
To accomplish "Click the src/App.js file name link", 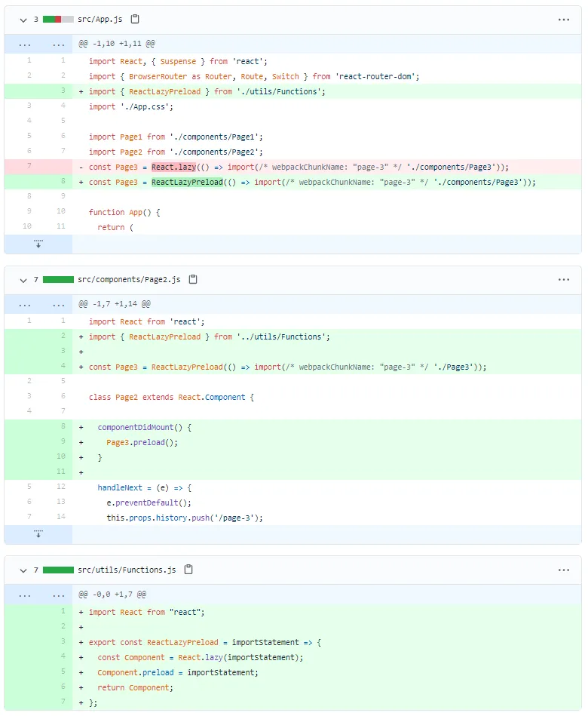I will [x=100, y=19].
